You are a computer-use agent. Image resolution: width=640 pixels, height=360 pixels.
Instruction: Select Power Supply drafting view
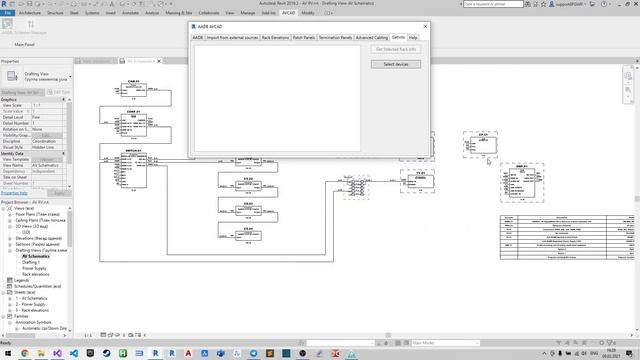click(x=34, y=268)
